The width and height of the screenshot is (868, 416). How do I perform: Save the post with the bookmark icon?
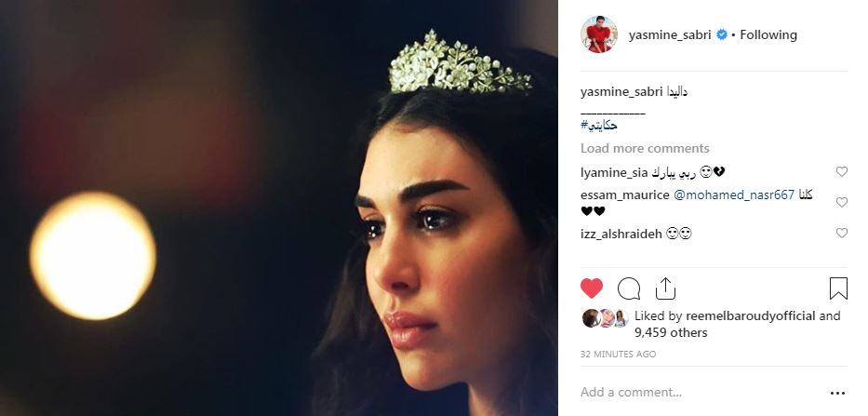pyautogui.click(x=838, y=289)
